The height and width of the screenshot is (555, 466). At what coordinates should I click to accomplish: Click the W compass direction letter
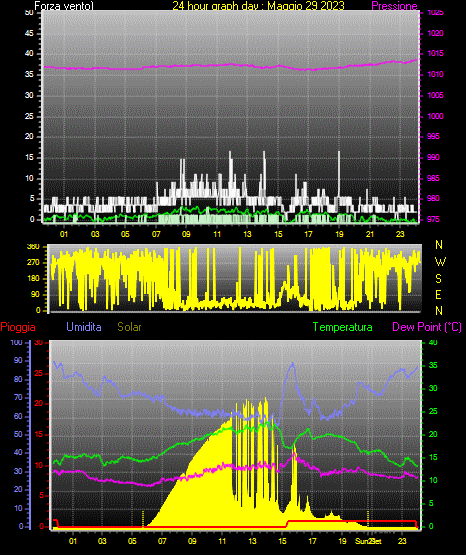pyautogui.click(x=440, y=262)
